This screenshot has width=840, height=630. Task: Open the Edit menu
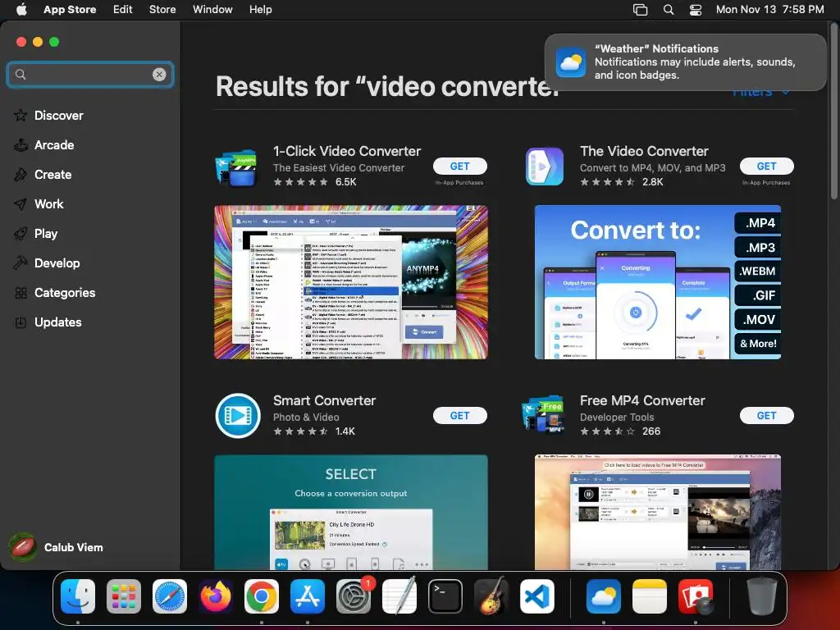click(x=123, y=9)
